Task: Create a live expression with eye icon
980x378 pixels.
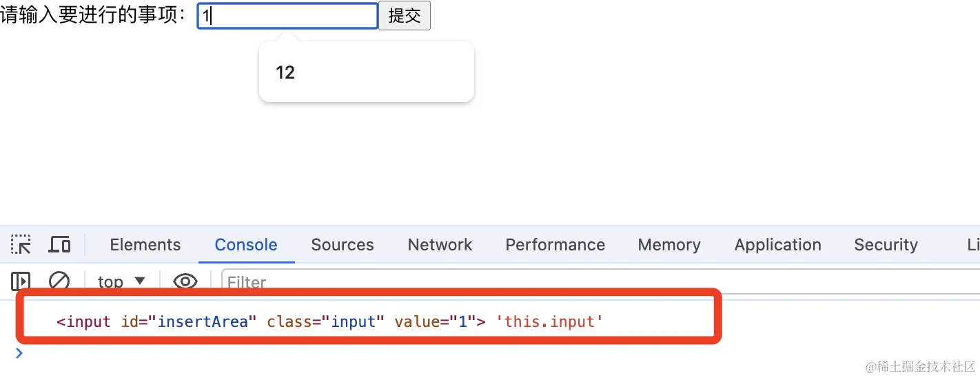Action: pos(185,281)
